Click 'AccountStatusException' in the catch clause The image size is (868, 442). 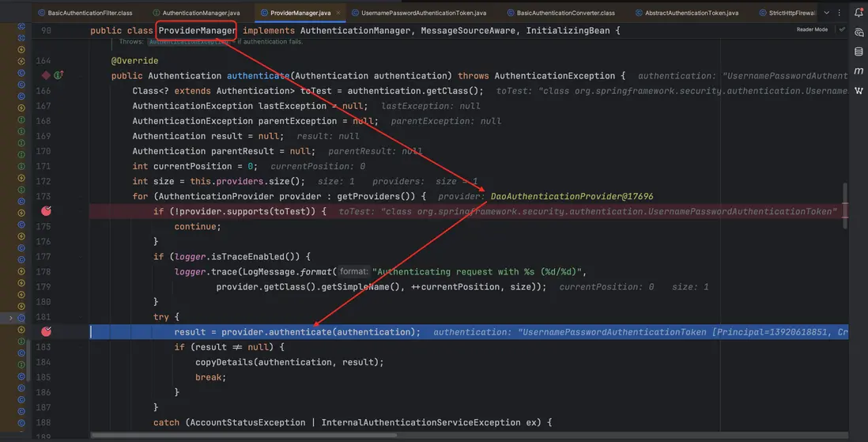pos(247,422)
